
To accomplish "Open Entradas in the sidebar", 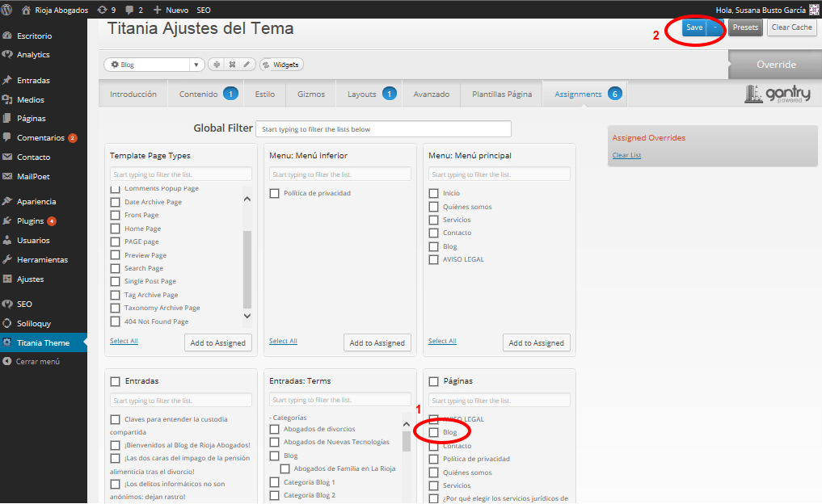I will (x=33, y=80).
